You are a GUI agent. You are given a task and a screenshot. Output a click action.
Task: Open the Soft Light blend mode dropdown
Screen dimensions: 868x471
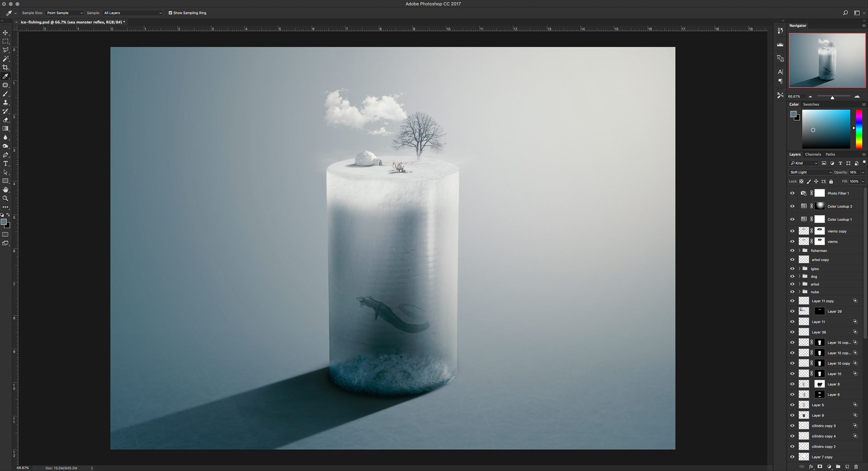point(811,172)
